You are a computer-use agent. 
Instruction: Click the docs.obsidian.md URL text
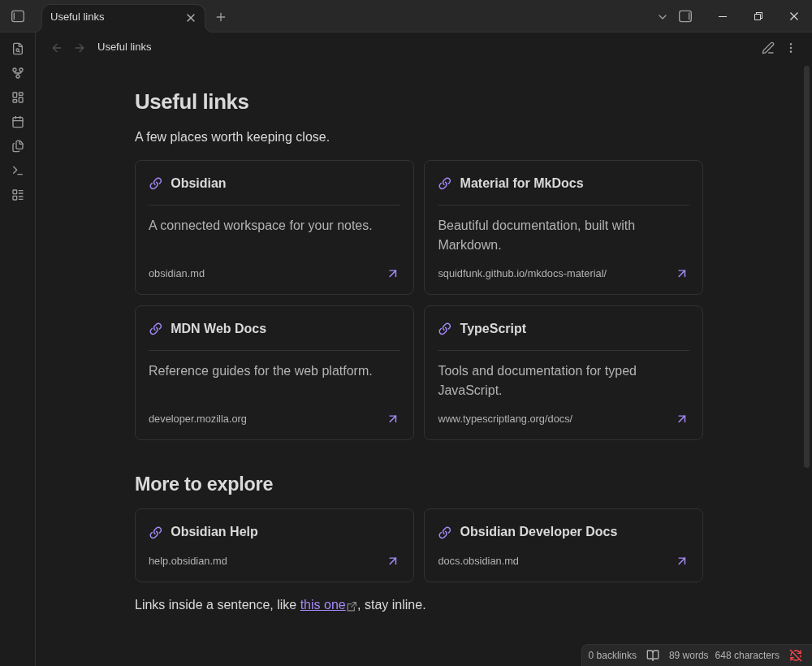tap(478, 561)
